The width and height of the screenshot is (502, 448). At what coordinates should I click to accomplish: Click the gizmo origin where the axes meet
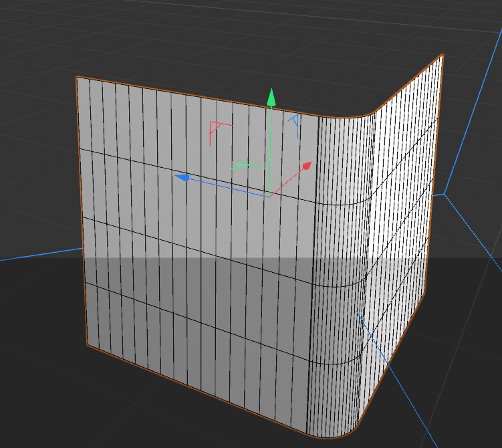[269, 197]
